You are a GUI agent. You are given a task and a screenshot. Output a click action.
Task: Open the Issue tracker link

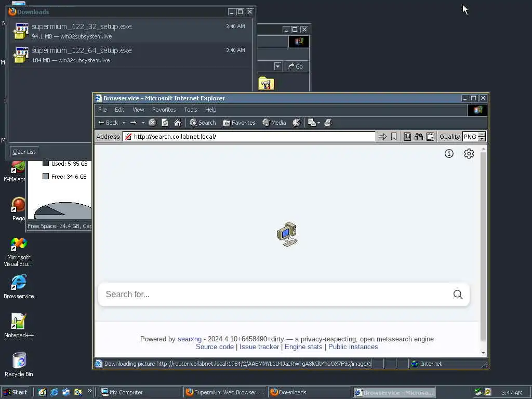[x=259, y=347]
